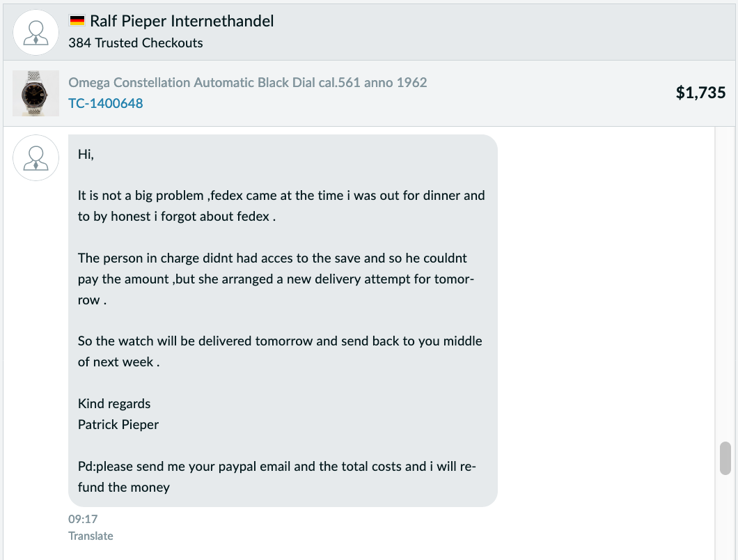Click the "person in charge" paragraph
This screenshot has width=738, height=560.
[276, 279]
